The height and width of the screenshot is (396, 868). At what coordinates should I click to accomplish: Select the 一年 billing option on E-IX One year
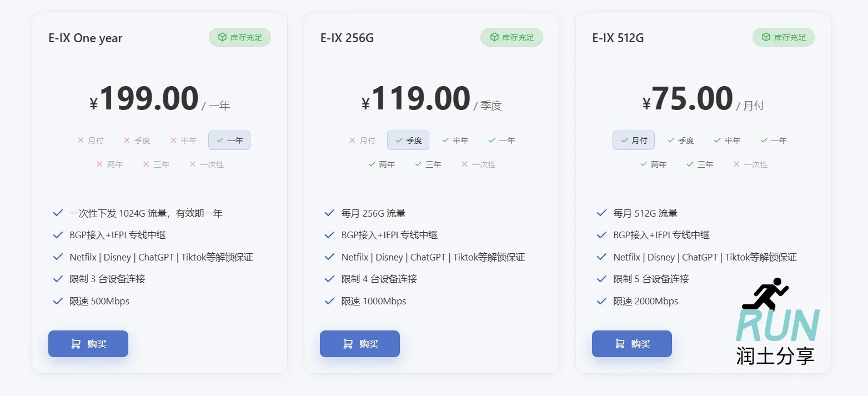pyautogui.click(x=229, y=140)
